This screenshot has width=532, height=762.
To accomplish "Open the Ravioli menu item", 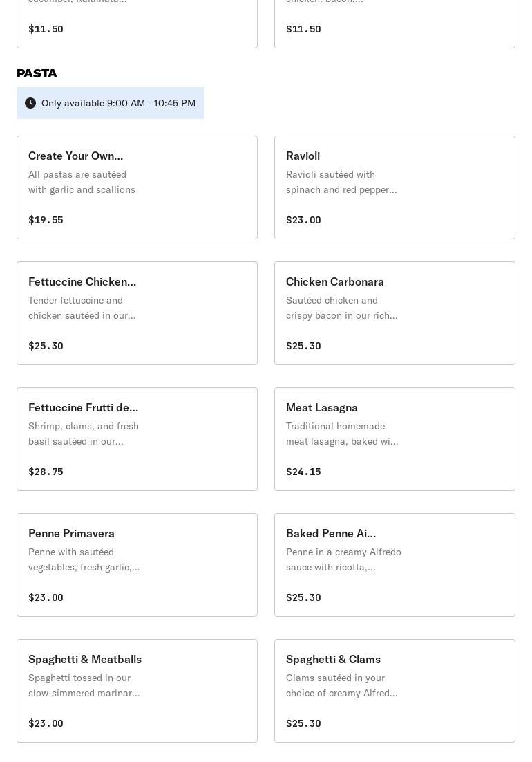I will point(395,187).
